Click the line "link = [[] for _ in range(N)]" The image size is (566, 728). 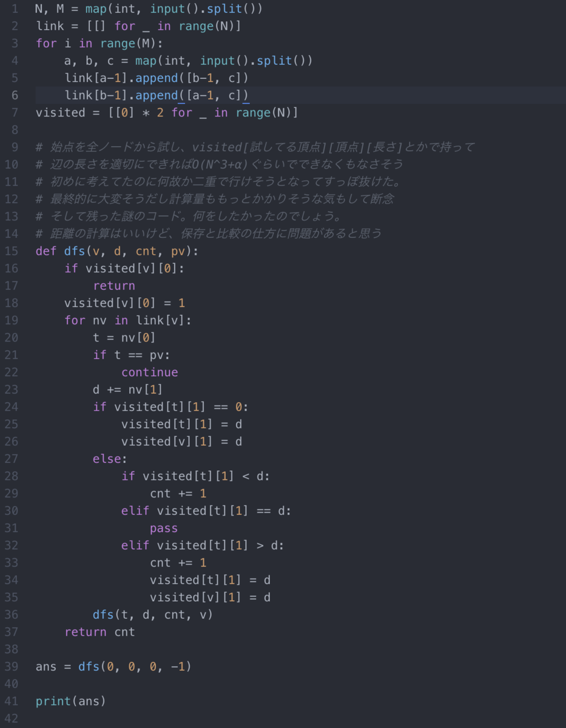point(138,26)
